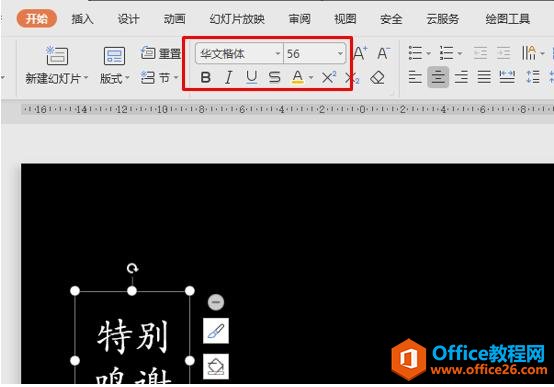Justify text alignment
The height and width of the screenshot is (387, 554).
[484, 77]
